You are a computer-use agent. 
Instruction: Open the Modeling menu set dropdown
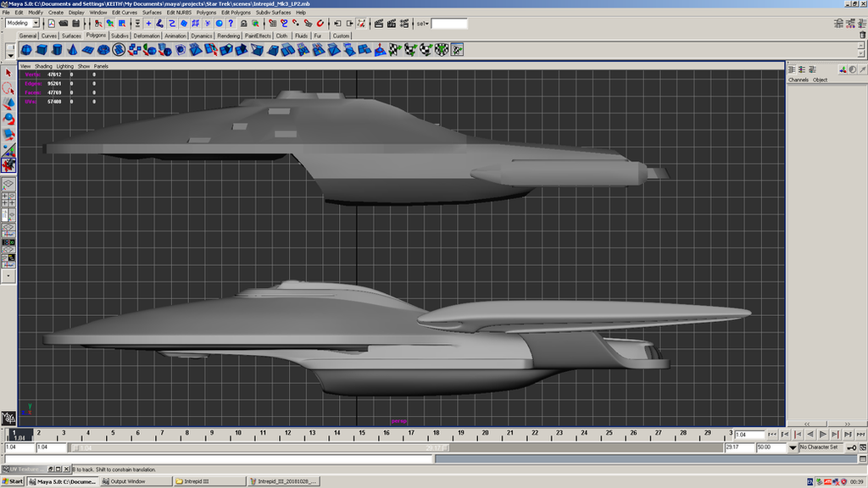point(36,23)
